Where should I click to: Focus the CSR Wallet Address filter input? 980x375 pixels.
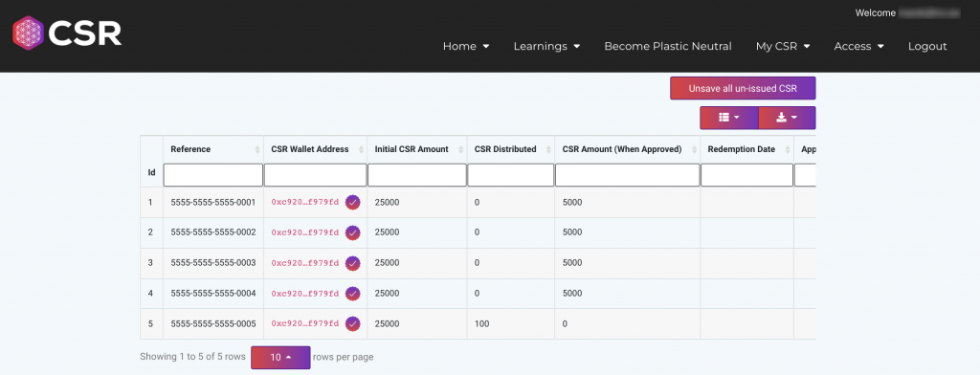point(316,175)
